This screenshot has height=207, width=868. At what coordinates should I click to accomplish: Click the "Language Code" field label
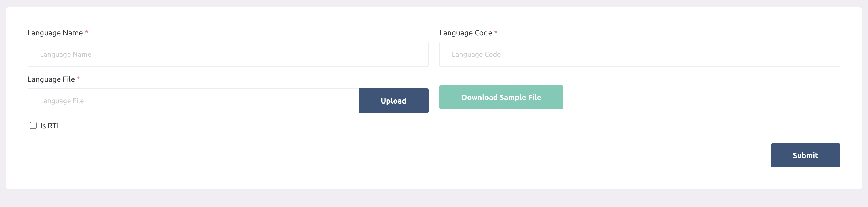[465, 33]
